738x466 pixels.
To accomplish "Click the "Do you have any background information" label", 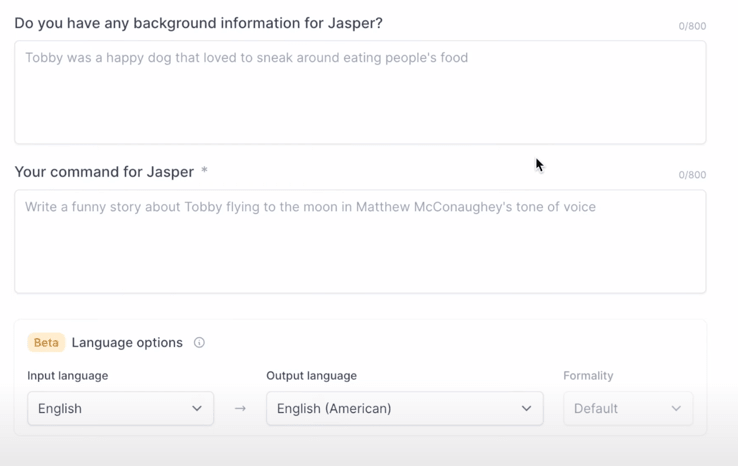I will [198, 23].
